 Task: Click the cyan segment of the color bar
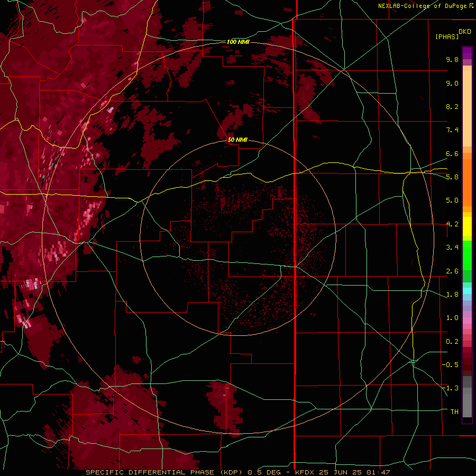(467, 291)
